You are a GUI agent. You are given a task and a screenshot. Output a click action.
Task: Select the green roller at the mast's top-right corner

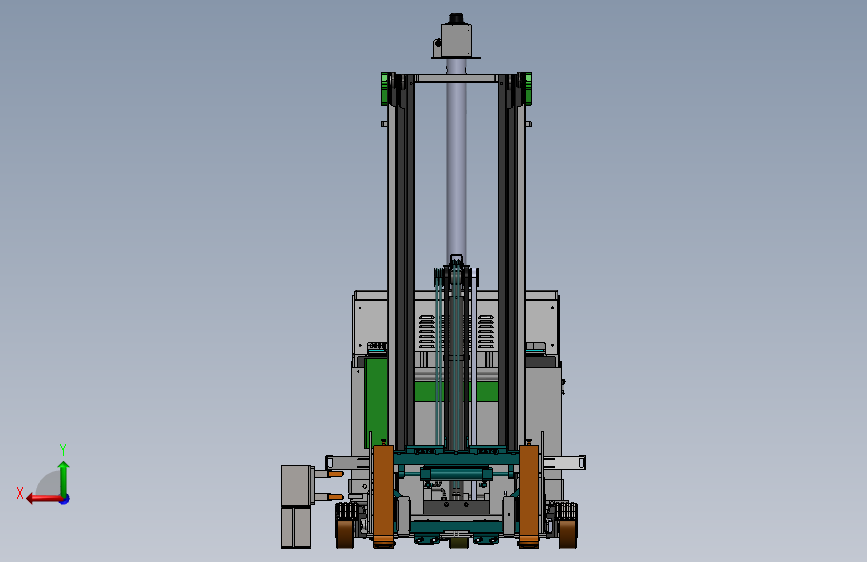click(x=527, y=89)
